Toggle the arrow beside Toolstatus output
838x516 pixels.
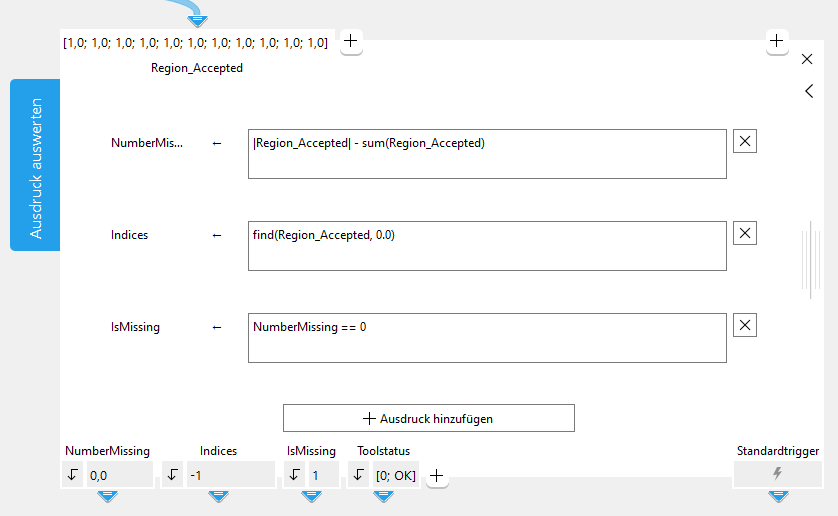pyautogui.click(x=359, y=475)
